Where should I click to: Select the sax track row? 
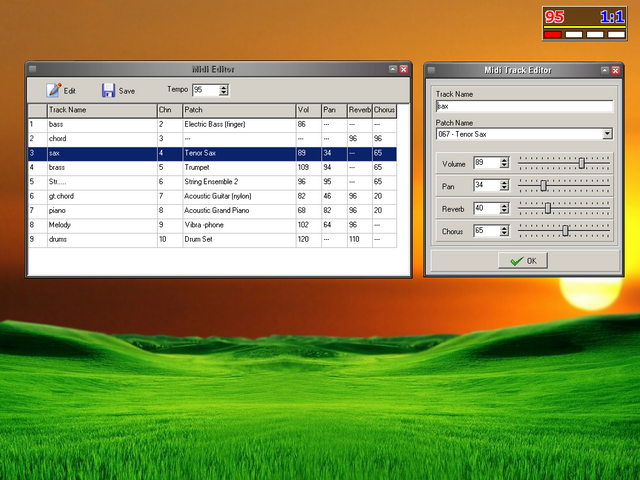click(212, 153)
